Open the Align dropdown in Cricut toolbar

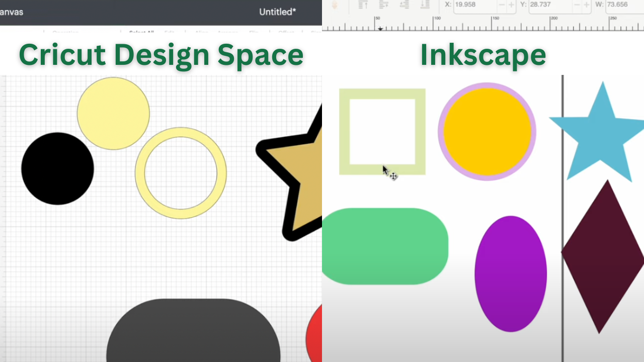pos(201,31)
